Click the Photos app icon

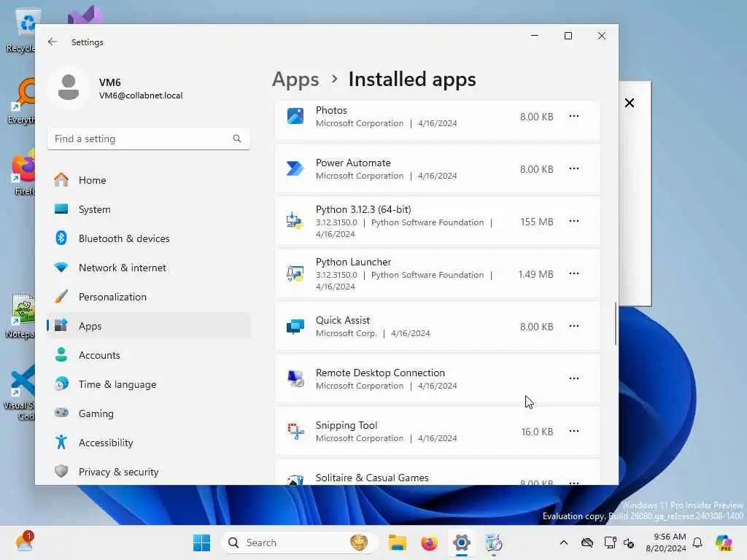[295, 116]
